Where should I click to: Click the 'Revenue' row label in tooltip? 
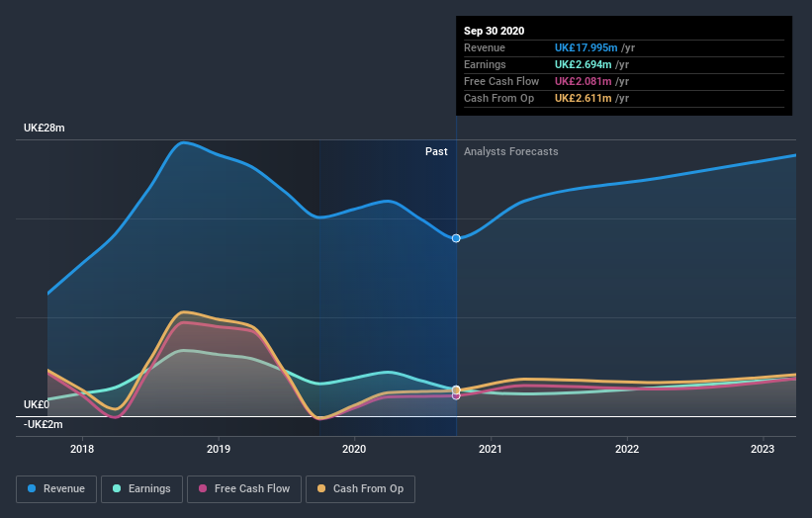[x=485, y=47]
